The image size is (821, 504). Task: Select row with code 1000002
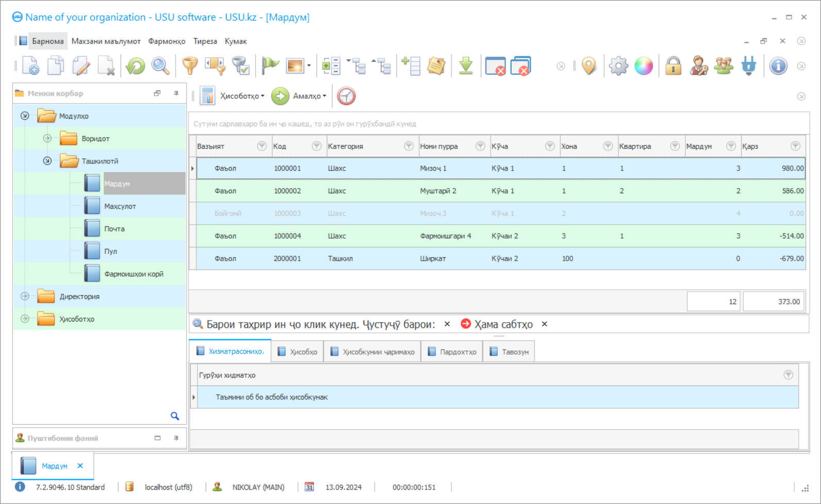coord(500,191)
